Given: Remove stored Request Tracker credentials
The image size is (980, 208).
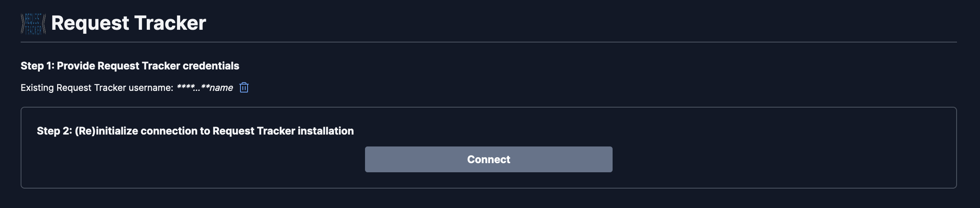Looking at the screenshot, I should 244,87.
